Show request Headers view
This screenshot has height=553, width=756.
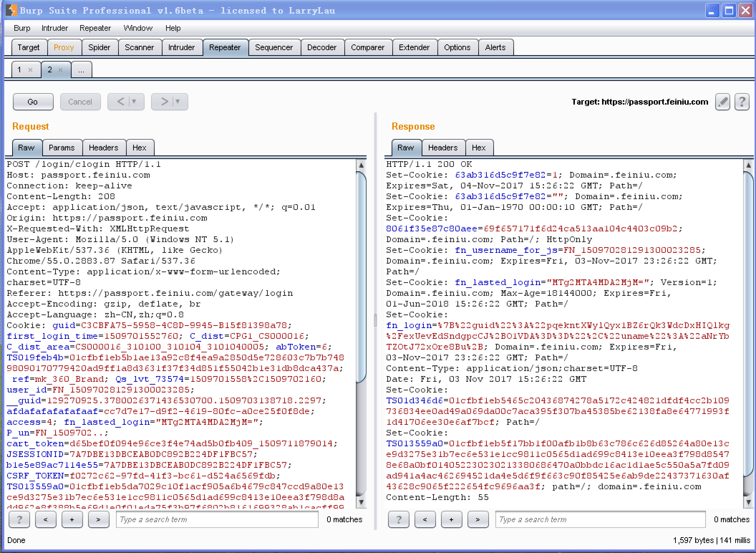[x=103, y=148]
